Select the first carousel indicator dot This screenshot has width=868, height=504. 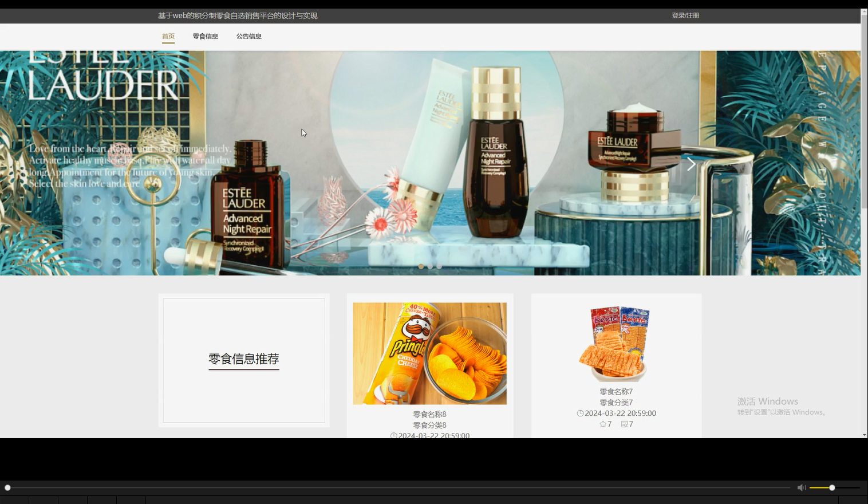[x=421, y=266]
